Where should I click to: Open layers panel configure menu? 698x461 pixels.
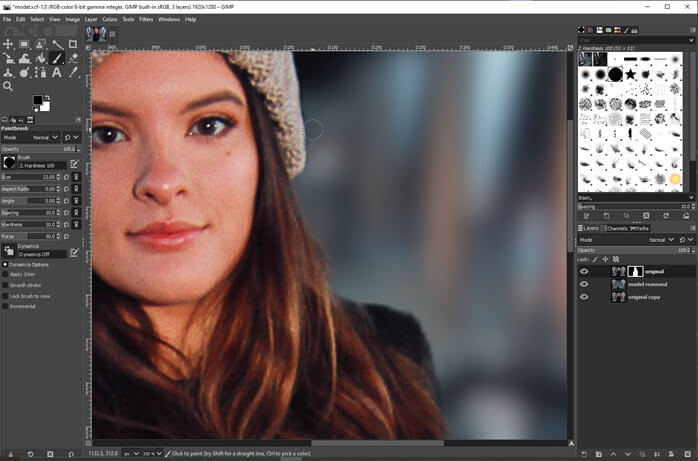click(693, 228)
